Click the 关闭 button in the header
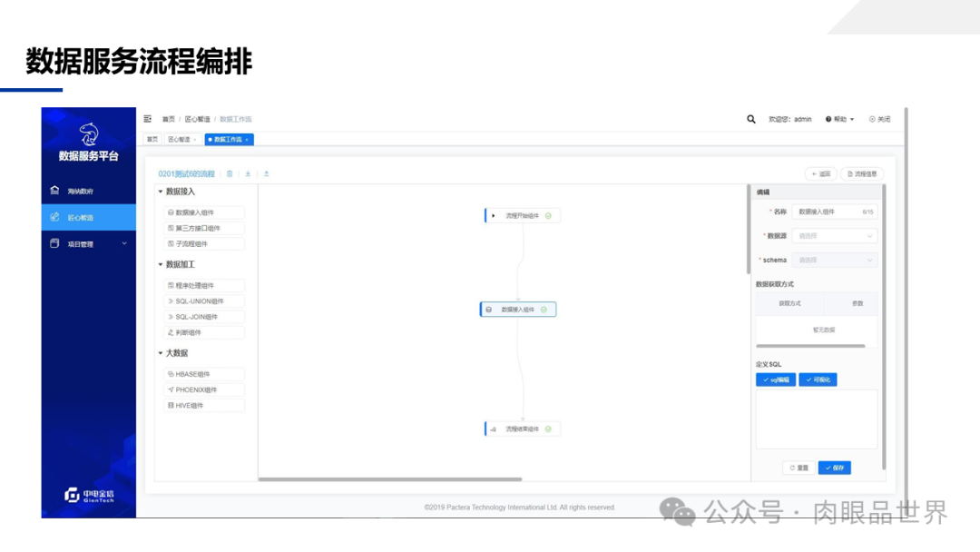Screen dimensions: 980x552 coord(880,120)
